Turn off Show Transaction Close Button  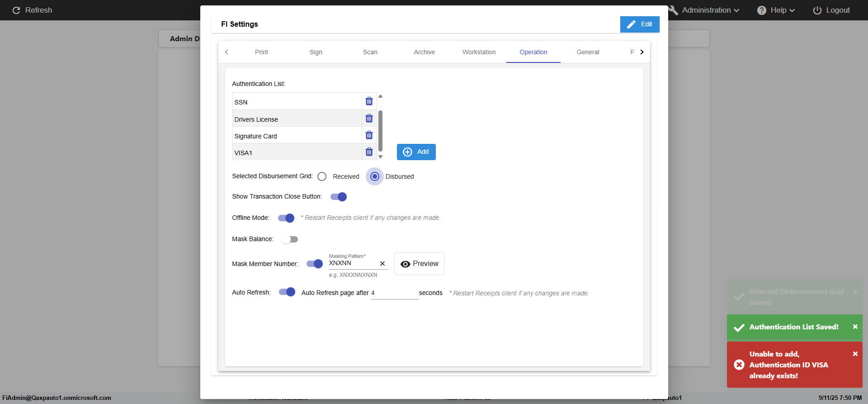[339, 197]
